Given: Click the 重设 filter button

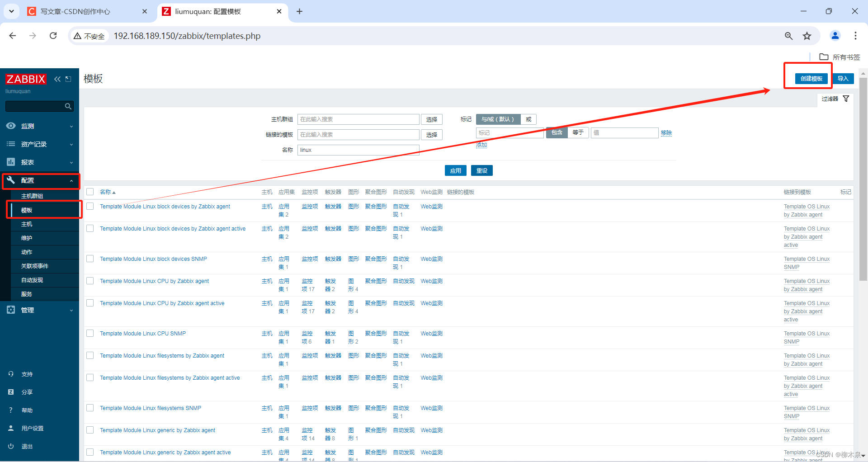Looking at the screenshot, I should pyautogui.click(x=482, y=170).
